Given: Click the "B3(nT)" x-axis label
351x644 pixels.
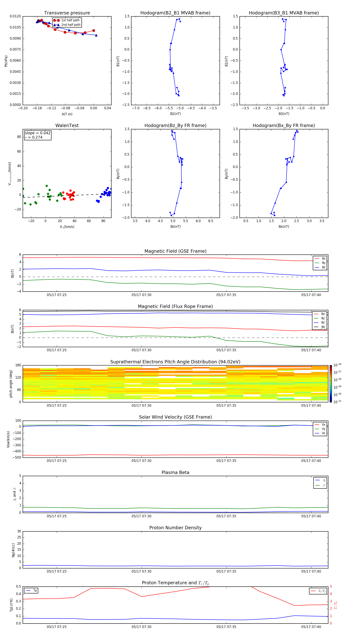Looking at the screenshot, I should [x=284, y=114].
